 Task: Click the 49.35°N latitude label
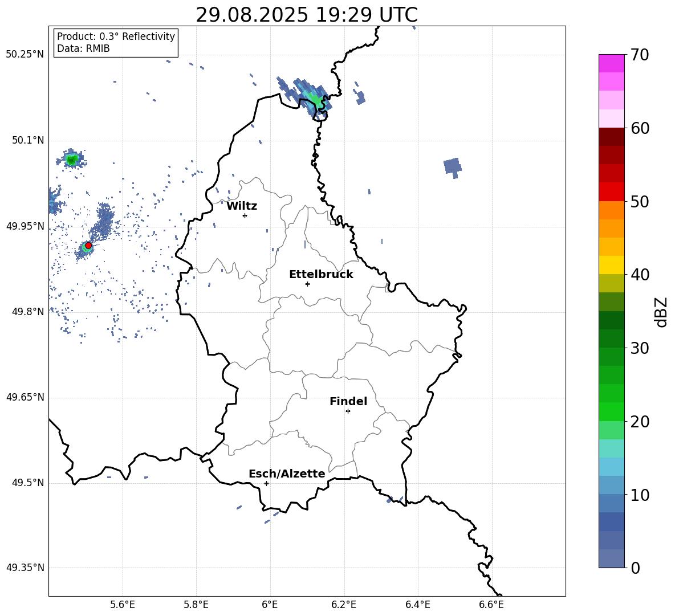25,568
